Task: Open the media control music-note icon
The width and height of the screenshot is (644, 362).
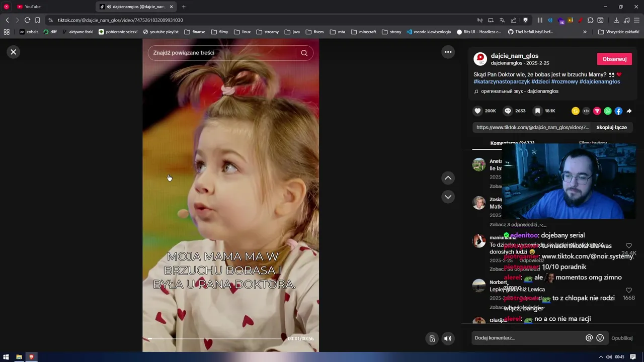Action: coord(626,20)
